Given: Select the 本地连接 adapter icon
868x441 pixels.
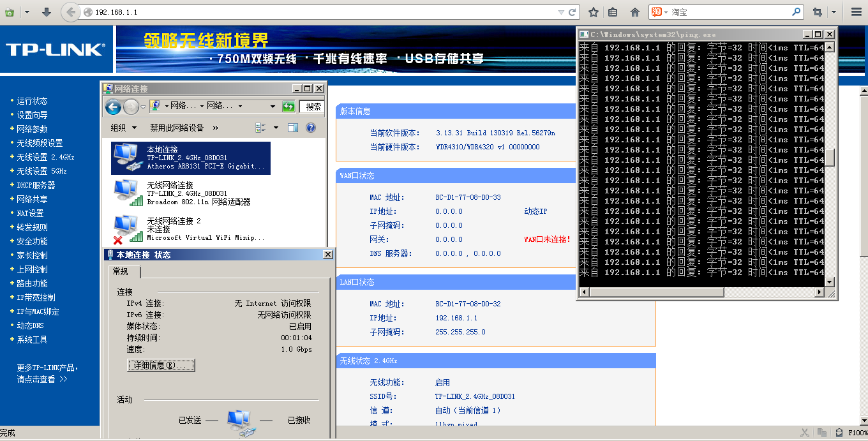Looking at the screenshot, I should [126, 158].
